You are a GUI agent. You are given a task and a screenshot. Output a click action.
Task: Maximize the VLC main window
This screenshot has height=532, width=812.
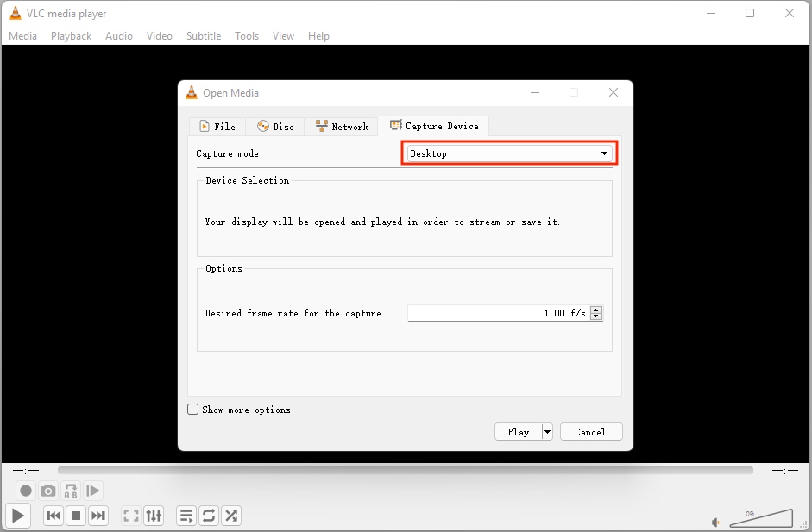point(750,13)
